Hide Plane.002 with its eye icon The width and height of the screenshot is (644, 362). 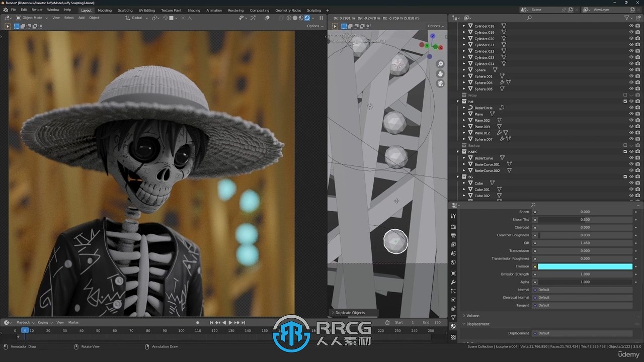[x=631, y=120]
